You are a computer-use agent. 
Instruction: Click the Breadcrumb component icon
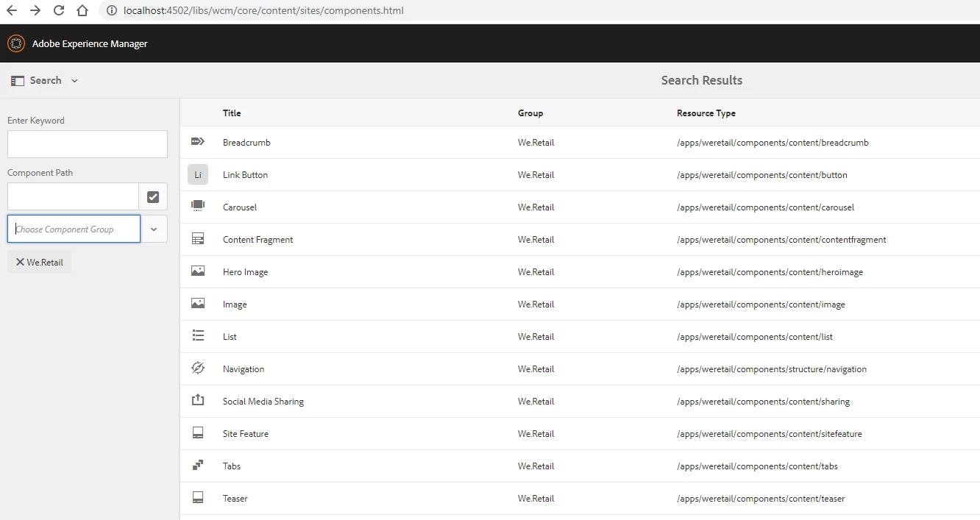[x=198, y=142]
